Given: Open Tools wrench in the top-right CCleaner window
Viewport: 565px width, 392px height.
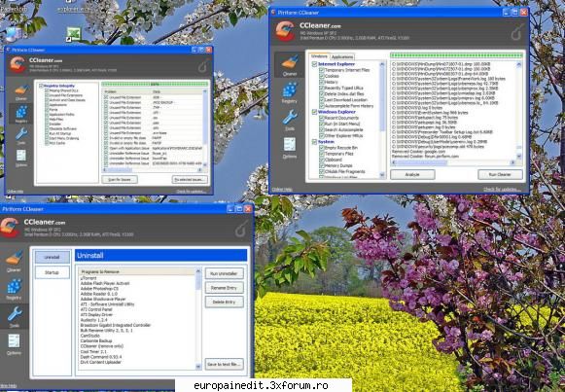Looking at the screenshot, I should pos(290,120).
